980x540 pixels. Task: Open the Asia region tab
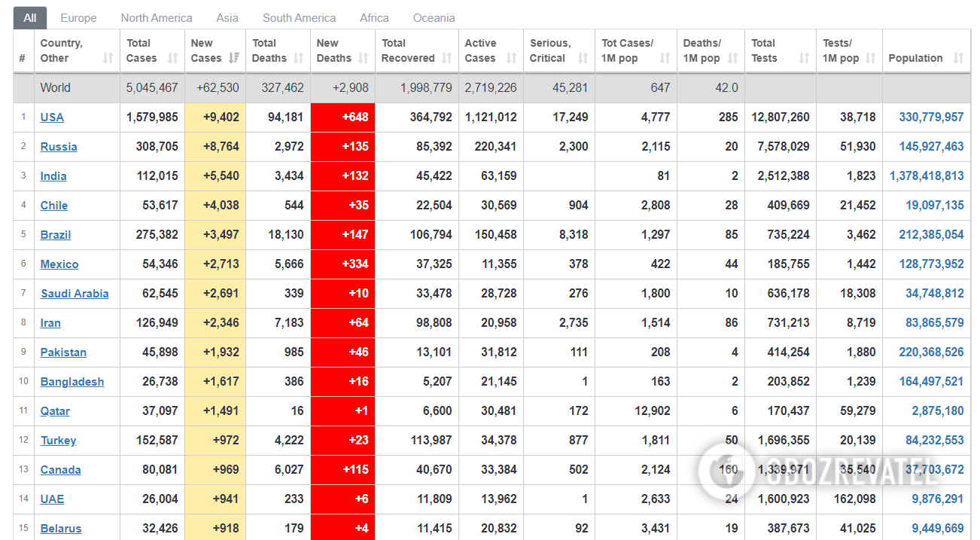click(x=227, y=17)
